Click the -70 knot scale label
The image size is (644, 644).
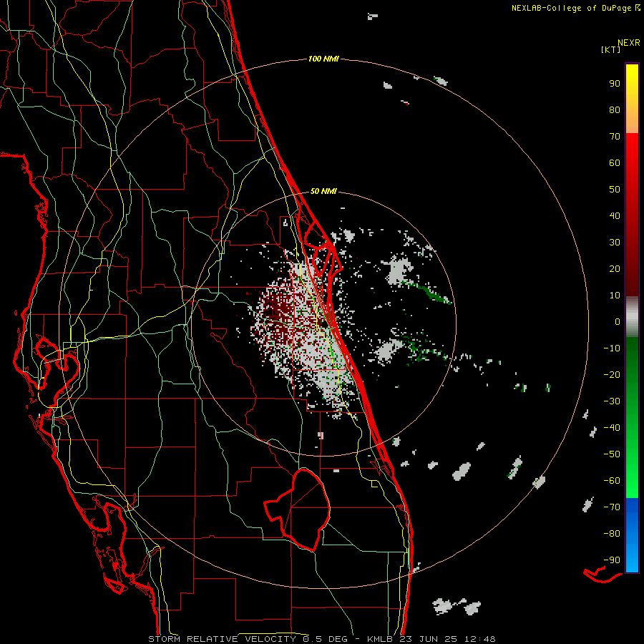[612, 507]
